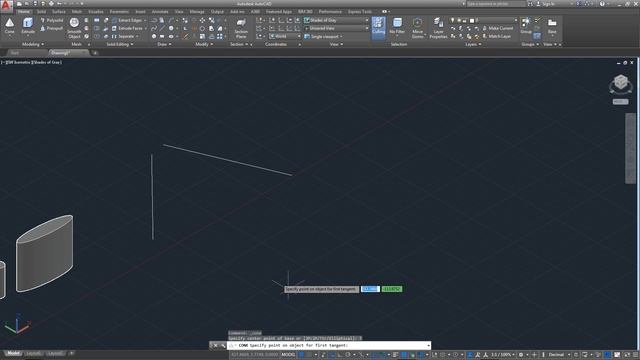Open the Section Plane tool
Screen dimensions: 640x360
(x=241, y=28)
